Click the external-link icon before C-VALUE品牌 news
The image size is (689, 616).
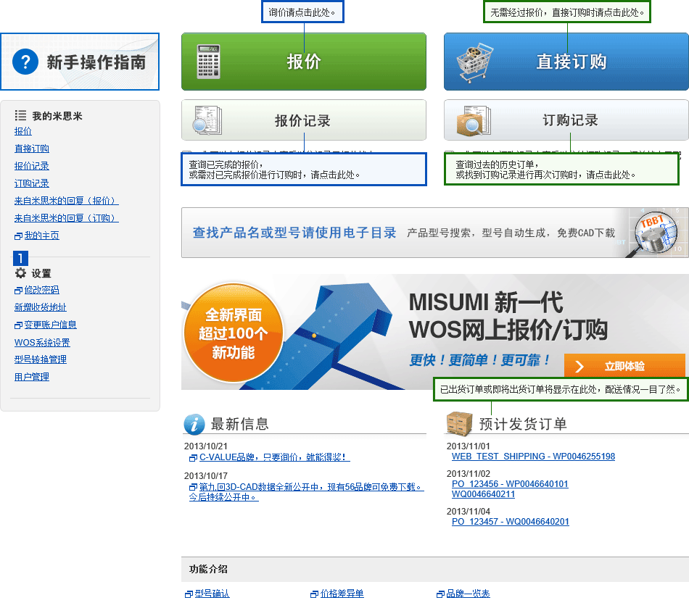coord(193,458)
